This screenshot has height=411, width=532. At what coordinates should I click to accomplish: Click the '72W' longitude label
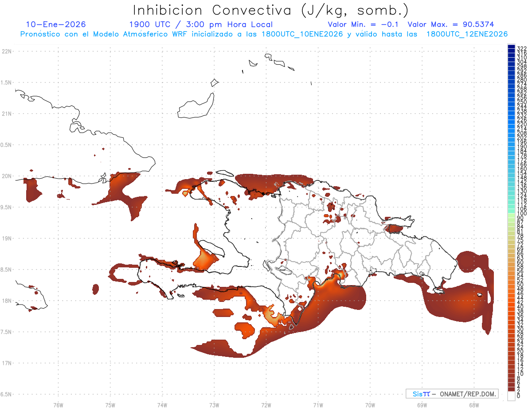click(266, 405)
